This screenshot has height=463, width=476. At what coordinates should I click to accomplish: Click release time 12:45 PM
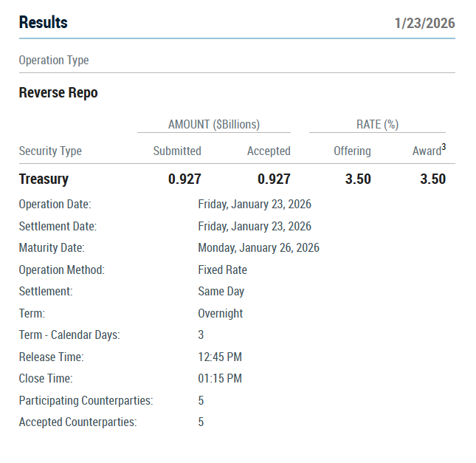[x=220, y=357]
